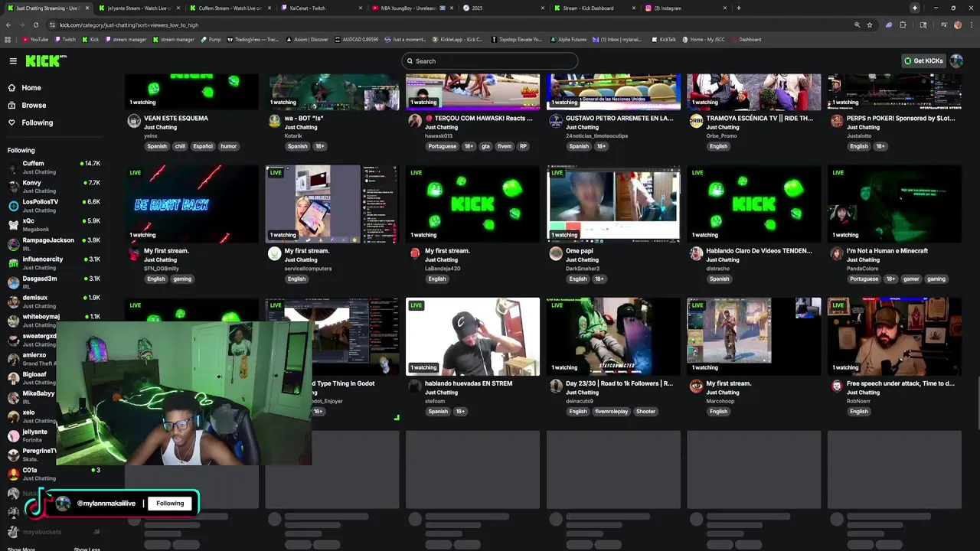Click the yeinx streamer avatar
This screenshot has height=551, width=980.
click(134, 121)
